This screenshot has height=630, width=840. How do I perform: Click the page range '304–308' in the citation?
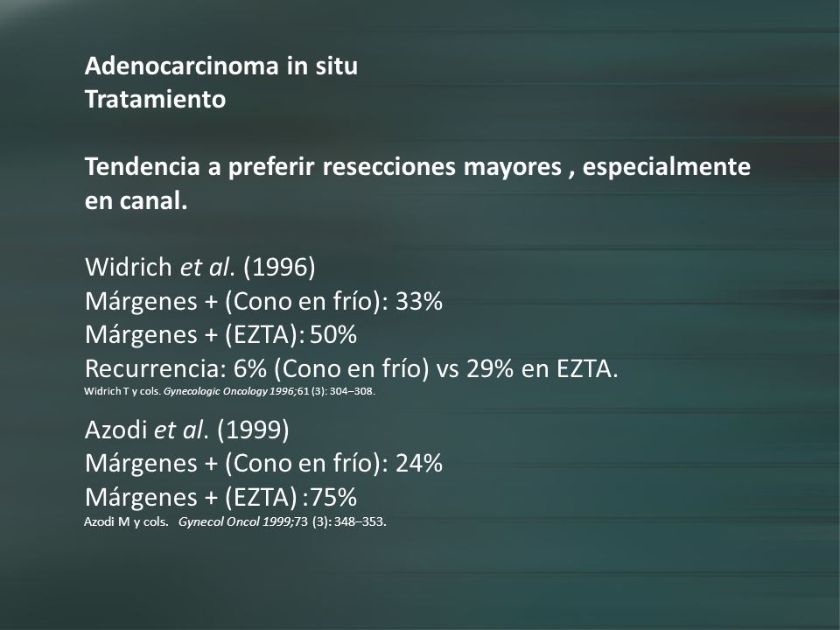point(352,391)
